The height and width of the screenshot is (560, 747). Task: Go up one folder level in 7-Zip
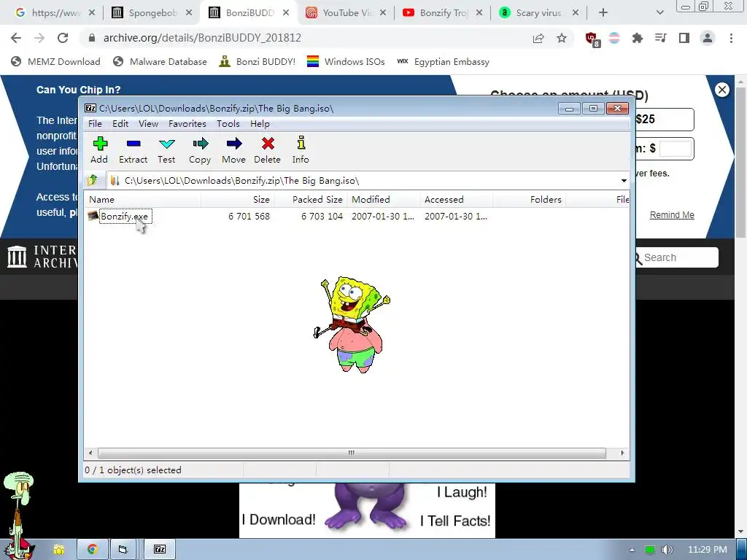point(93,181)
